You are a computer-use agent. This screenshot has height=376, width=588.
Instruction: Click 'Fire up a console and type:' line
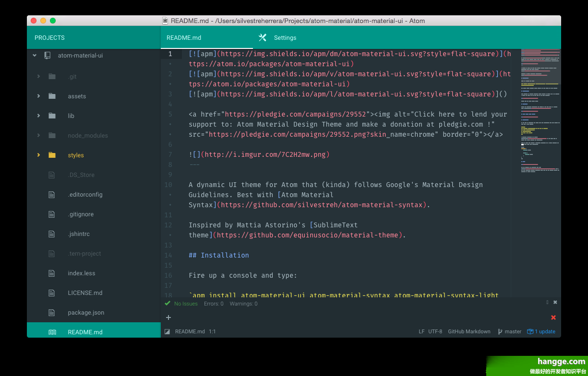pyautogui.click(x=243, y=275)
